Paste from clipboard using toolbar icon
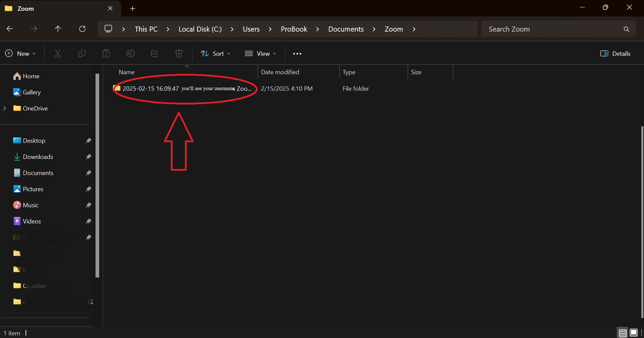Screen dimensions: 644x338 click(106, 53)
